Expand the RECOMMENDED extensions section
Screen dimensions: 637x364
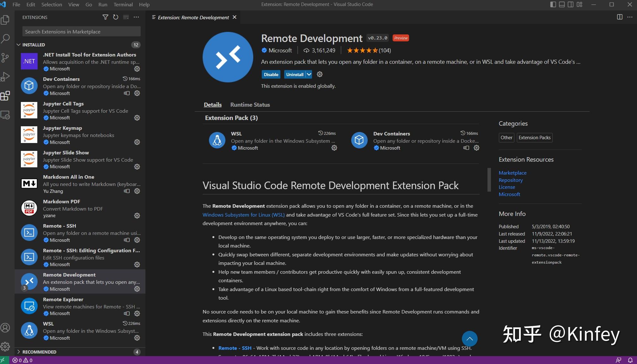pyautogui.click(x=38, y=352)
